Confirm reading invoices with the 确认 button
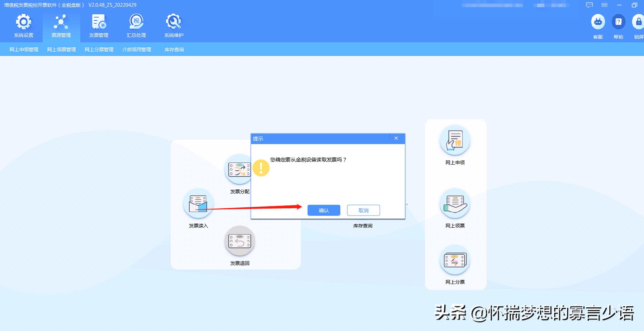This screenshot has height=331, width=644. (x=323, y=210)
